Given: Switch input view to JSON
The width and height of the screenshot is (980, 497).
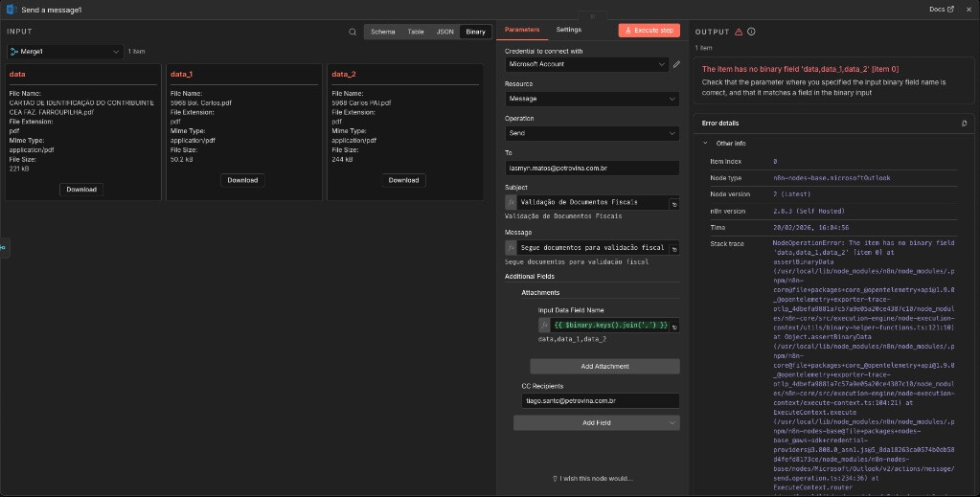Looking at the screenshot, I should click(444, 32).
